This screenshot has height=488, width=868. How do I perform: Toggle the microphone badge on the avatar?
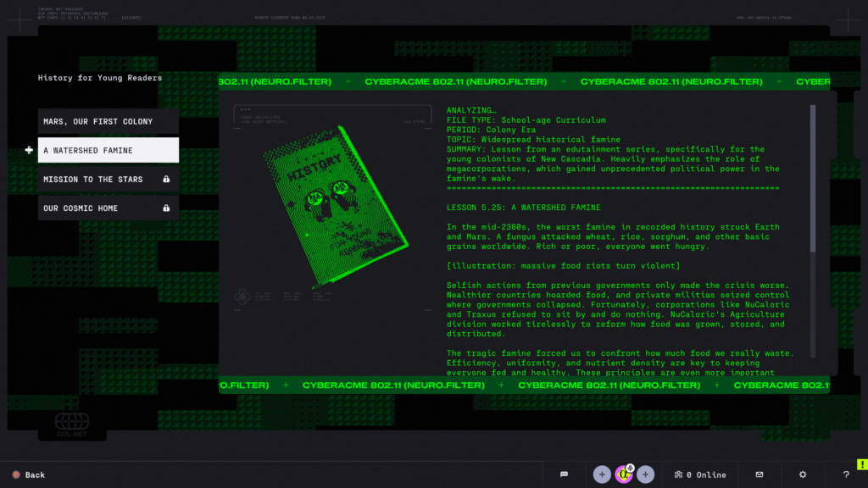pyautogui.click(x=629, y=469)
